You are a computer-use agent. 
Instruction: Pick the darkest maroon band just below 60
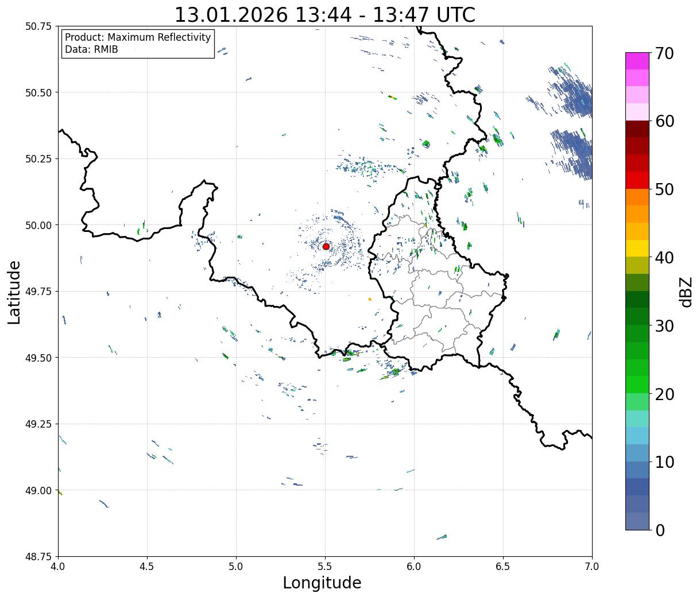click(x=637, y=129)
